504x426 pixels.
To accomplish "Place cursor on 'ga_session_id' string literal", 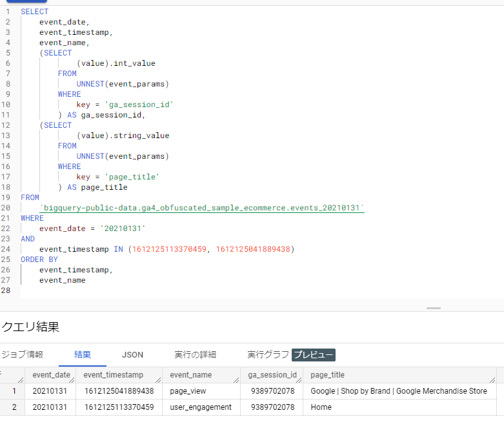I will (x=139, y=105).
